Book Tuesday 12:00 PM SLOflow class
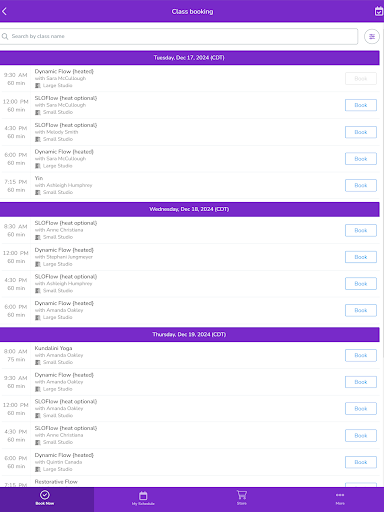The image size is (384, 512). pyautogui.click(x=361, y=105)
